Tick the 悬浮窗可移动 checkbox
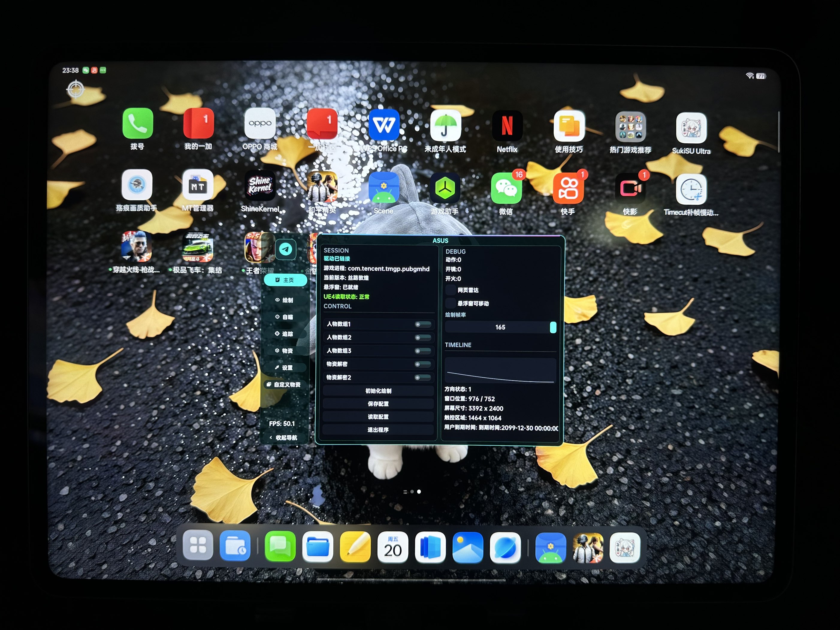The height and width of the screenshot is (630, 840). pos(451,303)
